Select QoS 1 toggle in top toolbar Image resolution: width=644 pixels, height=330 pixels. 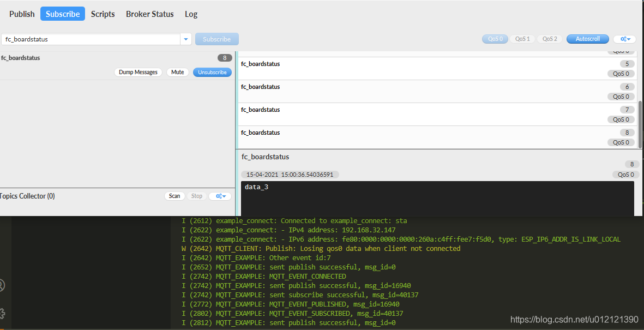pos(522,39)
